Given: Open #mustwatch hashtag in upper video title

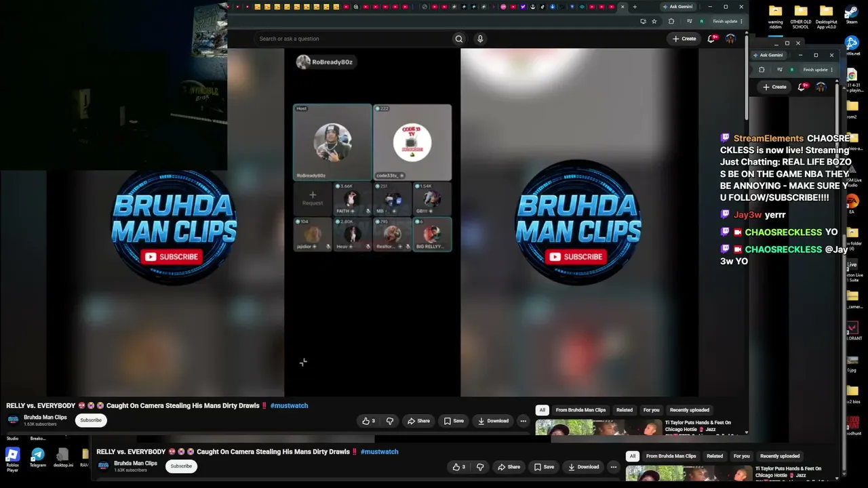Looking at the screenshot, I should tap(289, 405).
